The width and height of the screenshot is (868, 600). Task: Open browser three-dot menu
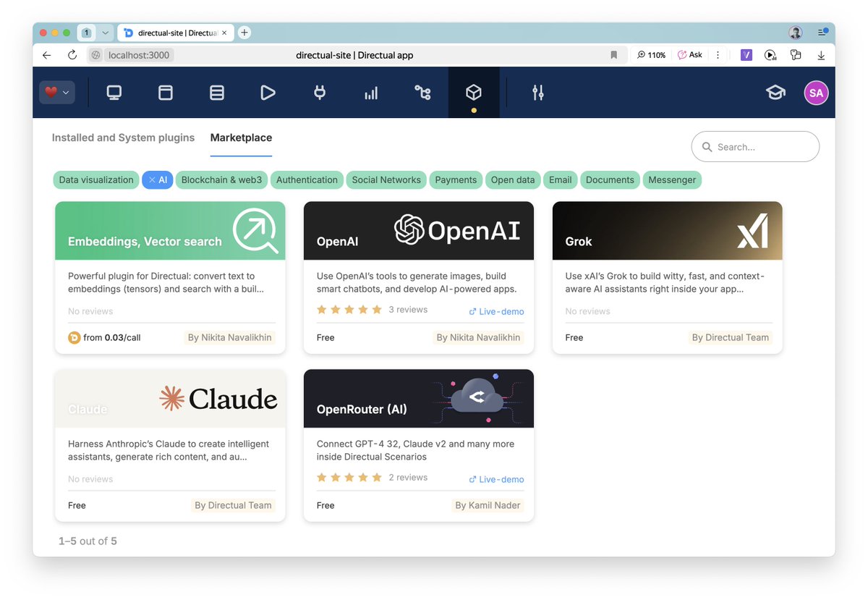click(718, 55)
